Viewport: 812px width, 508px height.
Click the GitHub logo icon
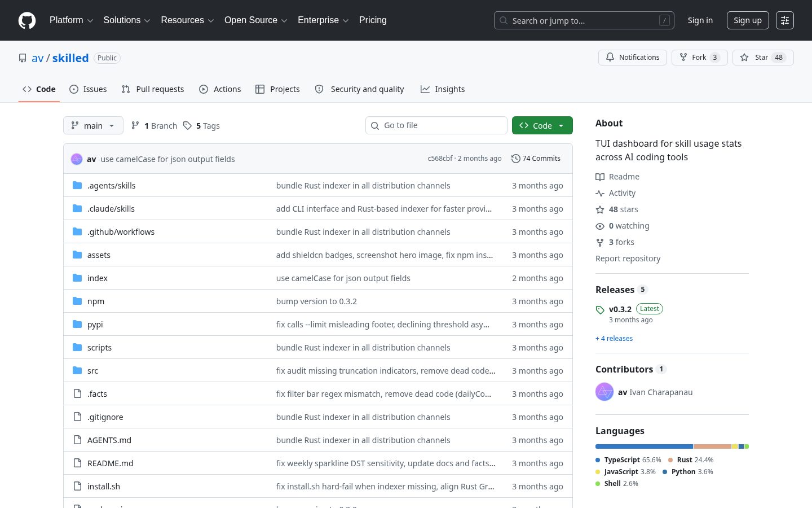point(27,20)
